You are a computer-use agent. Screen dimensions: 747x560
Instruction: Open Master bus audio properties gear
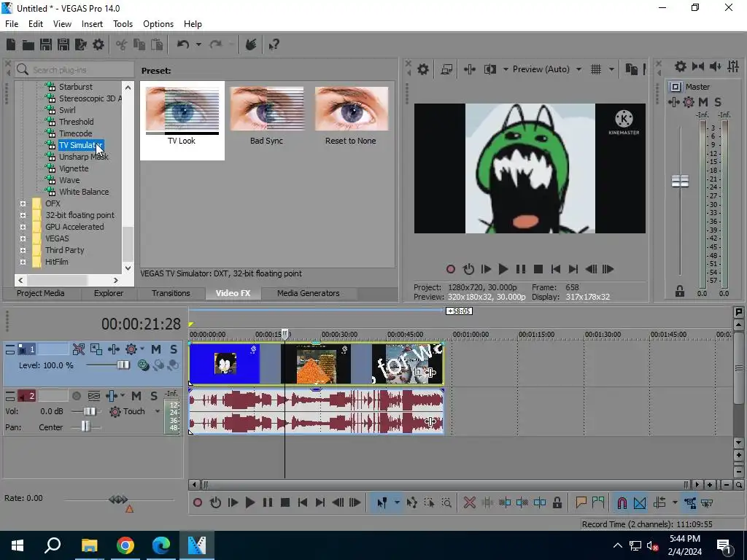pos(681,66)
